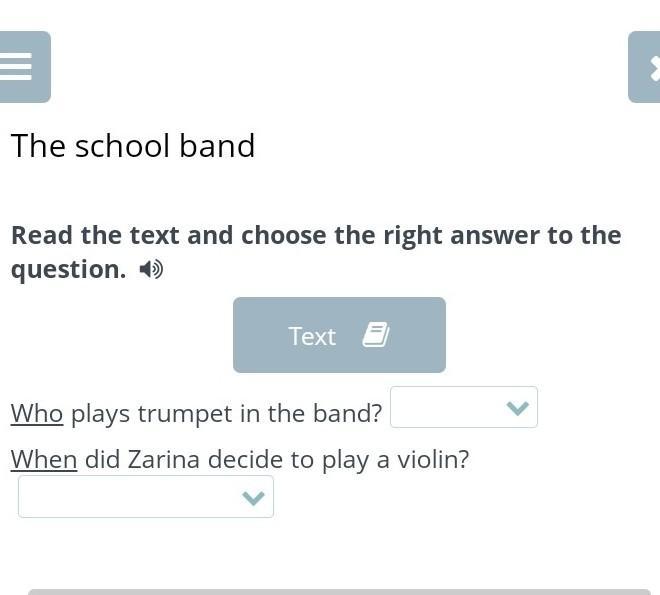Open the reading with the Text button label
The width and height of the screenshot is (660, 595).
click(312, 336)
